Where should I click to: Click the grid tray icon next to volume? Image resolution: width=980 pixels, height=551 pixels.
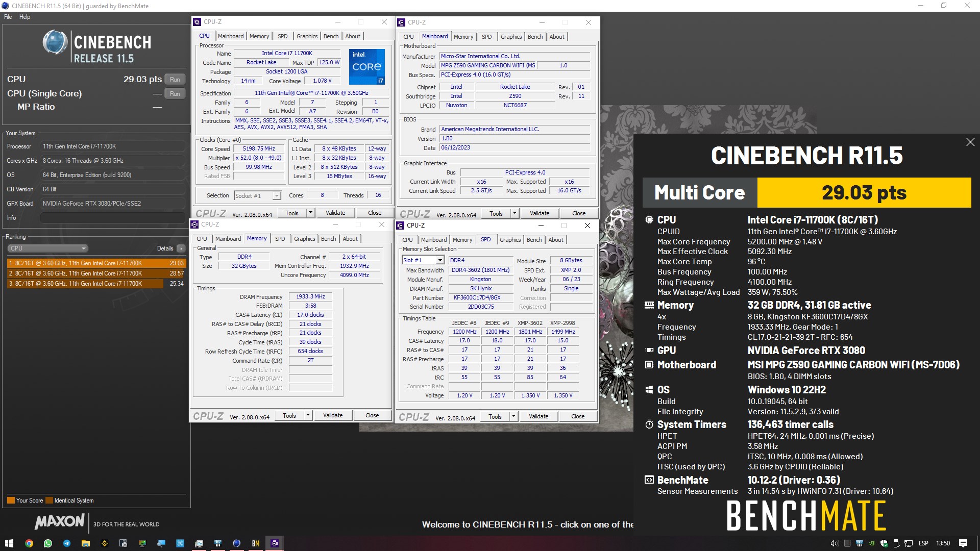coord(847,543)
